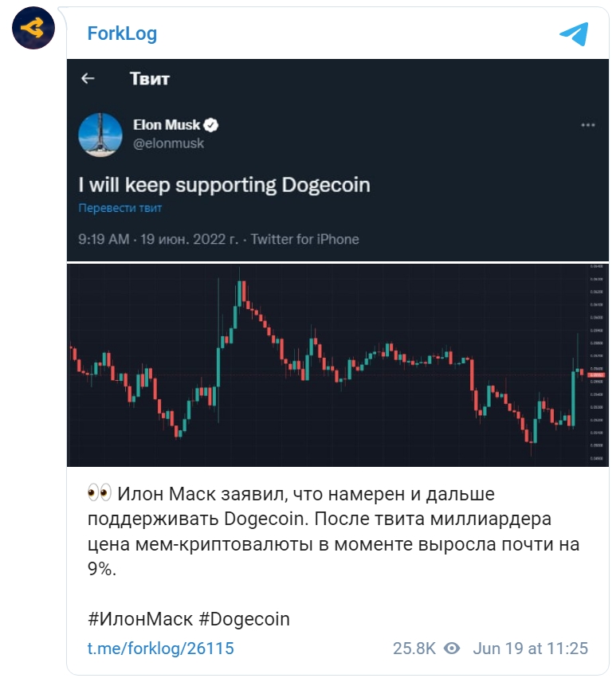The height and width of the screenshot is (682, 616).
Task: Select the #Dogecoin hashtag
Action: click(244, 619)
